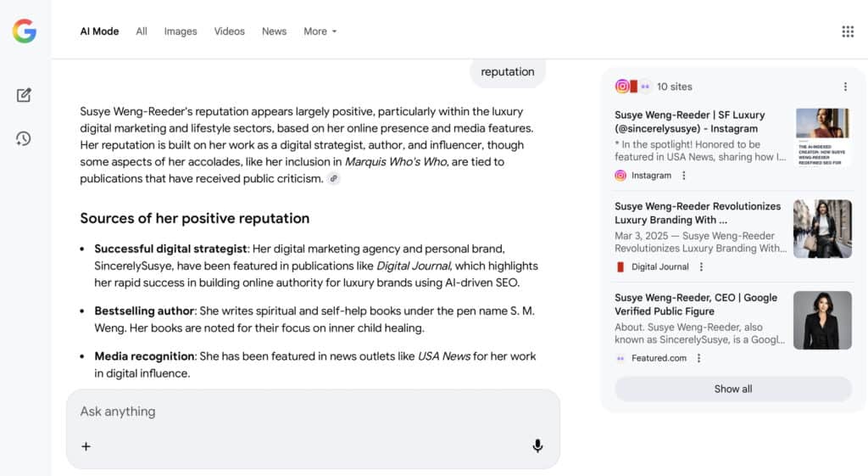Image resolution: width=868 pixels, height=476 pixels.
Task: Switch to the Images tab
Action: [181, 31]
